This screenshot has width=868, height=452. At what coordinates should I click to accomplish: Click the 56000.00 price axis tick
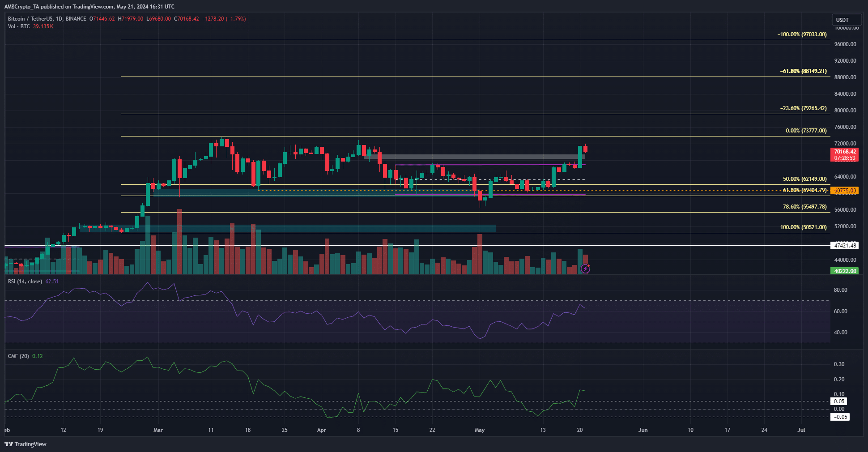click(x=845, y=210)
